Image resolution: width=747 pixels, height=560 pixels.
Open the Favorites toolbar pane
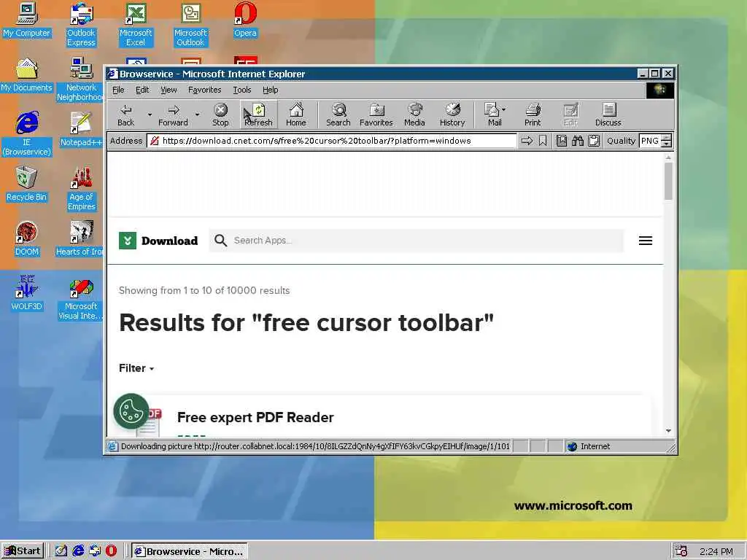click(x=376, y=114)
